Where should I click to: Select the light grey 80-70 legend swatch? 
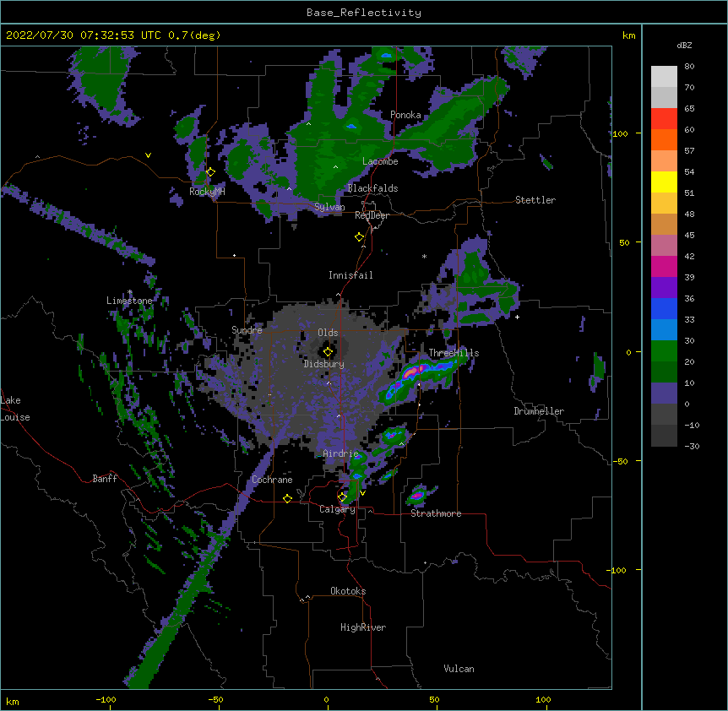(x=664, y=77)
